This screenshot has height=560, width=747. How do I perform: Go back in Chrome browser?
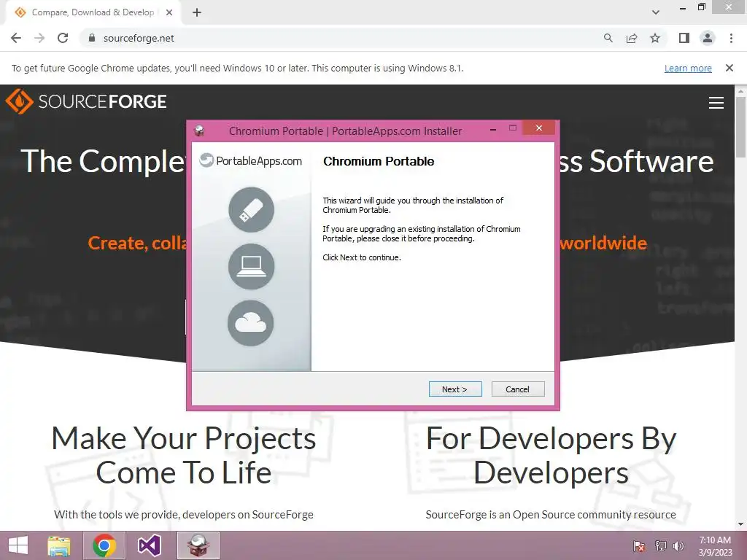coord(16,38)
